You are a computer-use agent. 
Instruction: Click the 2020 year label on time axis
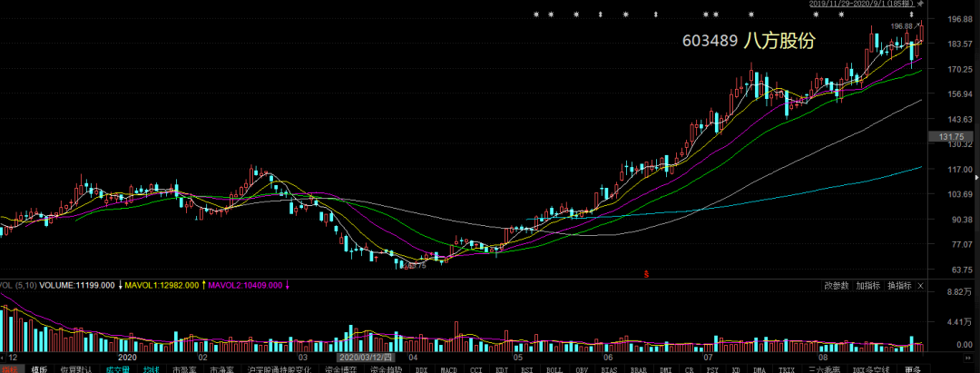tap(128, 358)
